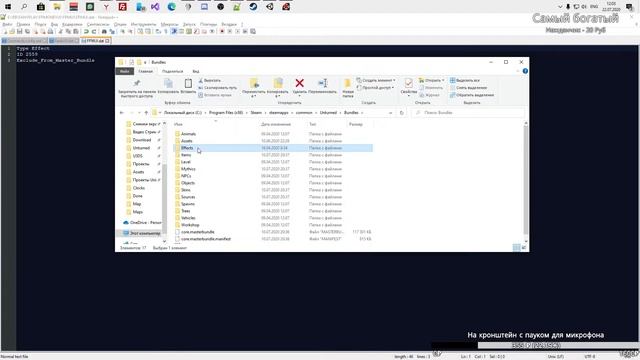Select the NPCs folder

pos(186,176)
